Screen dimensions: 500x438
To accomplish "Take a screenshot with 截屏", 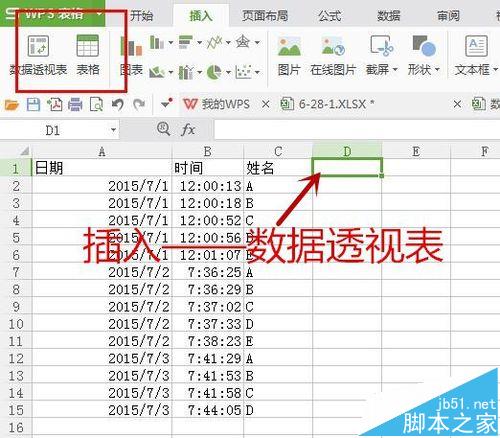I will 382,56.
